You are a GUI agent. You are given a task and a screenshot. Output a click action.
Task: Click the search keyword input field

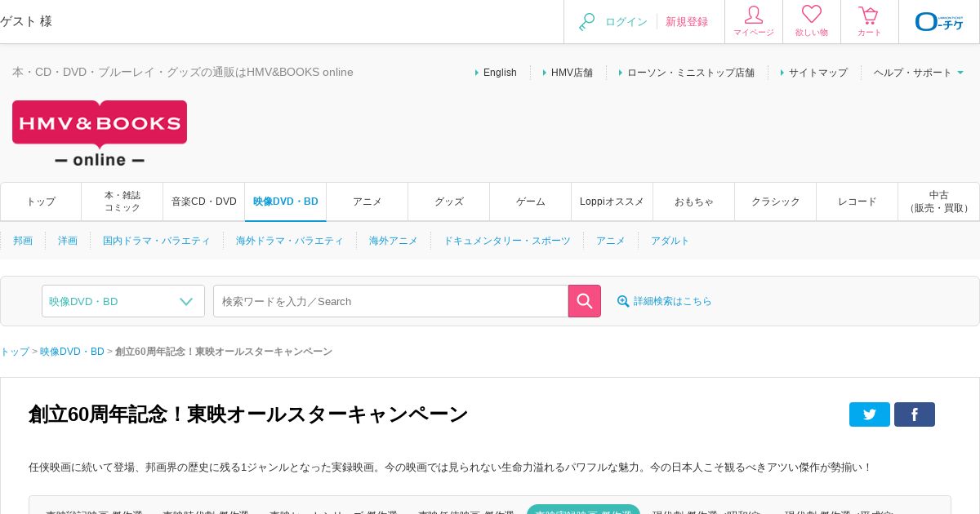[x=391, y=301]
